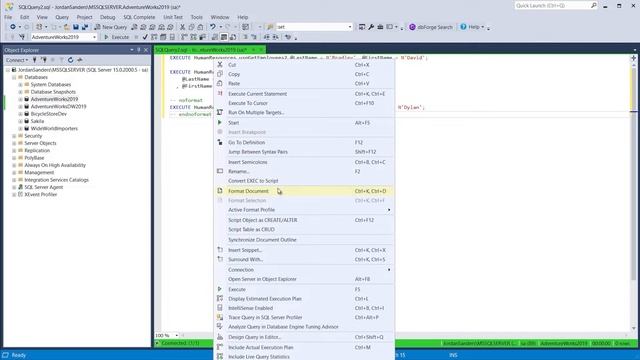The image size is (640, 360).
Task: Click the Save icon in the toolbar
Action: [76, 27]
